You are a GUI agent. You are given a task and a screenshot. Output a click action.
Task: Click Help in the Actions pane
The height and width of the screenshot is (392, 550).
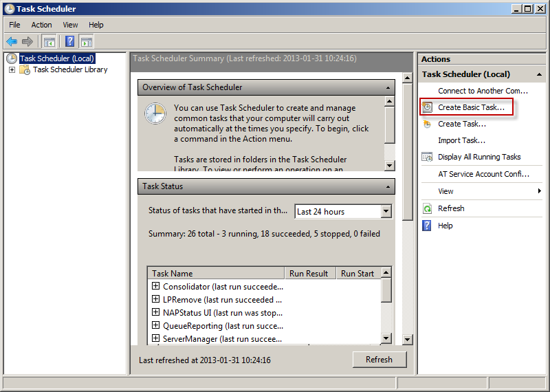[x=445, y=226]
